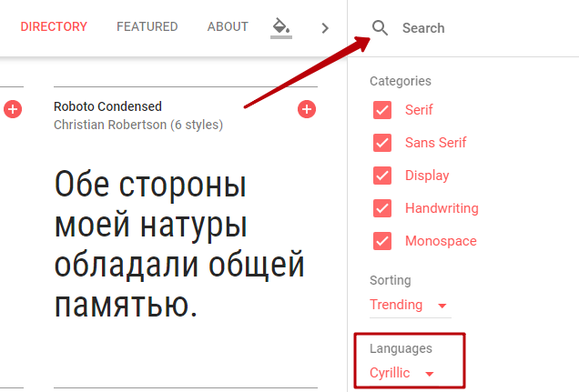Click the search magnifier icon

tap(381, 28)
